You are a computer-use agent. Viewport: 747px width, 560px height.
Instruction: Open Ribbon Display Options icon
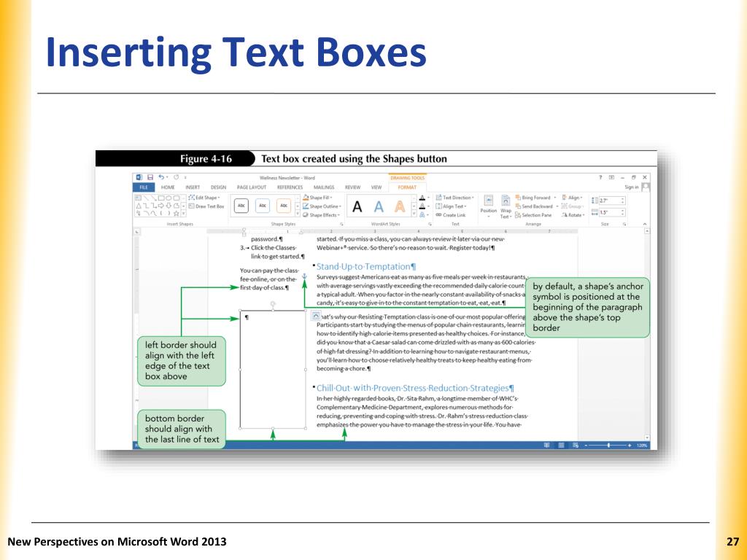click(x=611, y=177)
